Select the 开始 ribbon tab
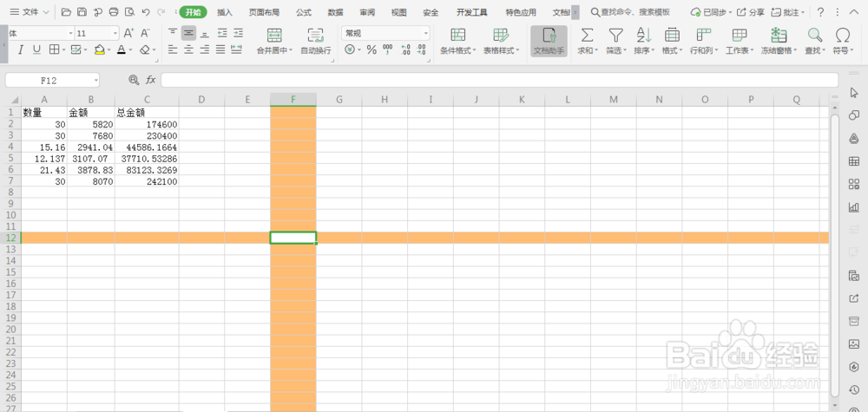 coord(194,12)
